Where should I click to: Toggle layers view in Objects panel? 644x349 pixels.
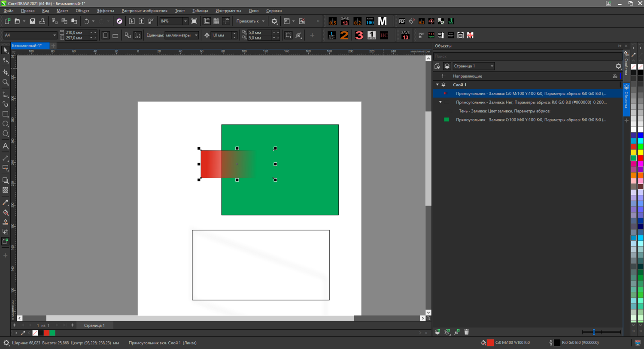click(447, 66)
